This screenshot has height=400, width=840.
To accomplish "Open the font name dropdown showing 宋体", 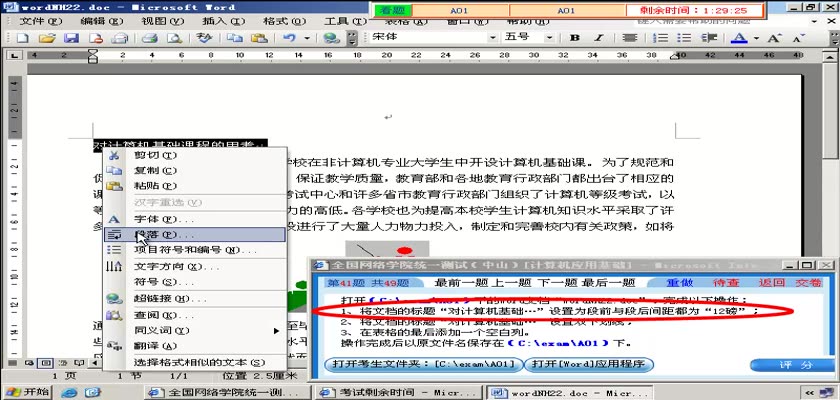I will coord(492,37).
